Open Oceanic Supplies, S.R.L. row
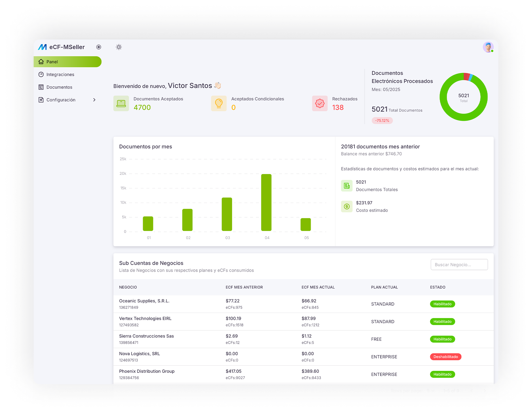 (x=303, y=304)
